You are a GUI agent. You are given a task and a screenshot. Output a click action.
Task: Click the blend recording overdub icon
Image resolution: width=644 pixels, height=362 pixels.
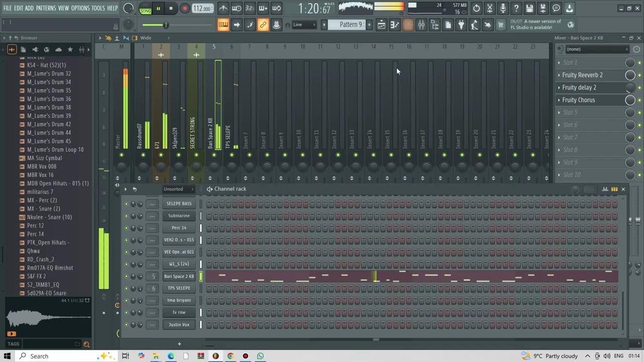(263, 8)
